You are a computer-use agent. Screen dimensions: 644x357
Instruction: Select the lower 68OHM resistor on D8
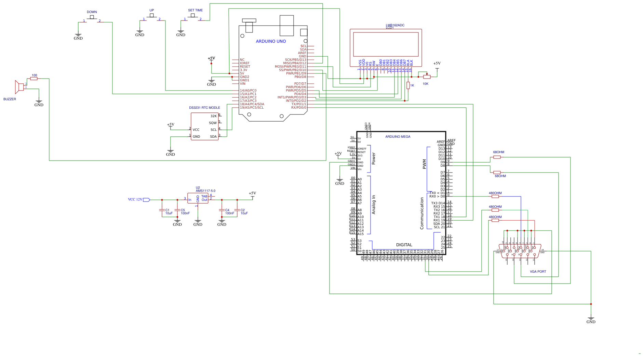[497, 173]
